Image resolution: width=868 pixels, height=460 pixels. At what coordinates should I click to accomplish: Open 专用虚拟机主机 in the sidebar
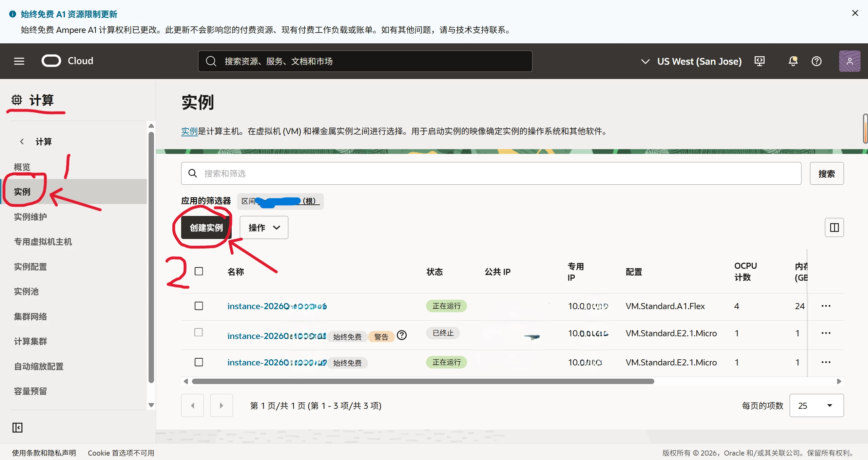point(43,242)
